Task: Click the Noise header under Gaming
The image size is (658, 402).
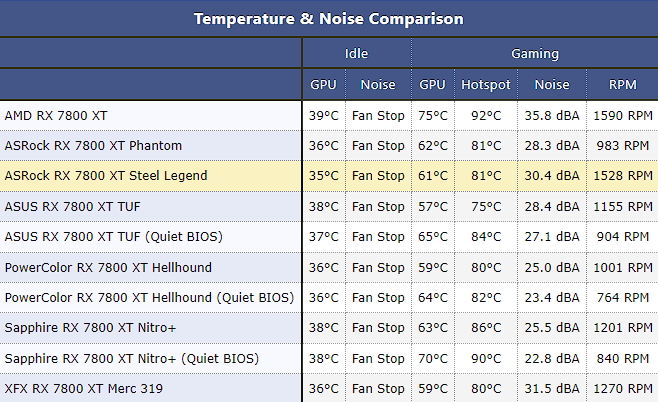Action: (x=551, y=85)
